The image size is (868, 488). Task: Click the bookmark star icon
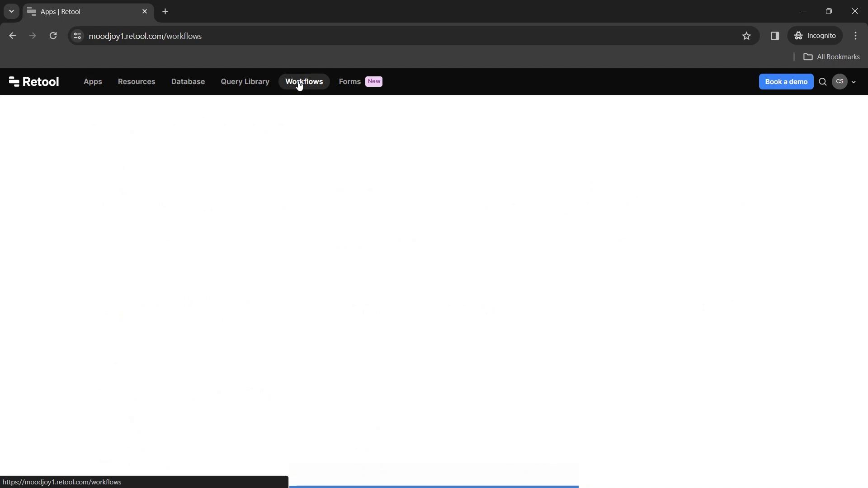click(x=746, y=36)
